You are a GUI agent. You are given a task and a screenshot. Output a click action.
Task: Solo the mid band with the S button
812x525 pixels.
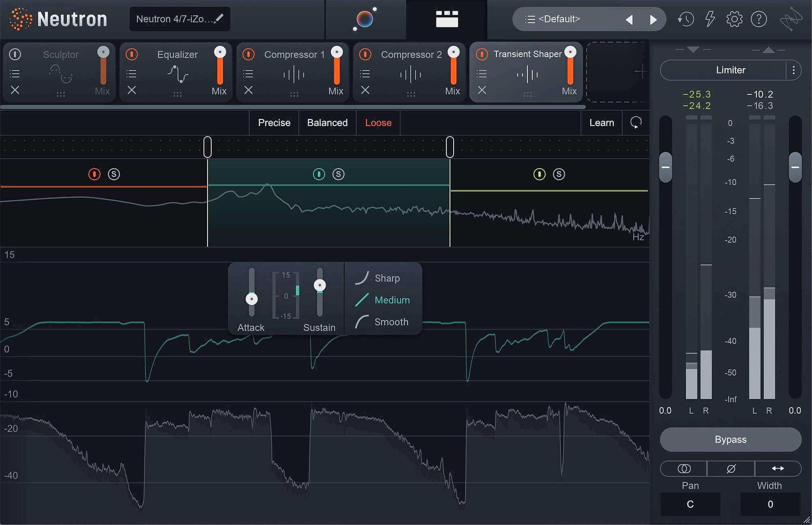[339, 174]
